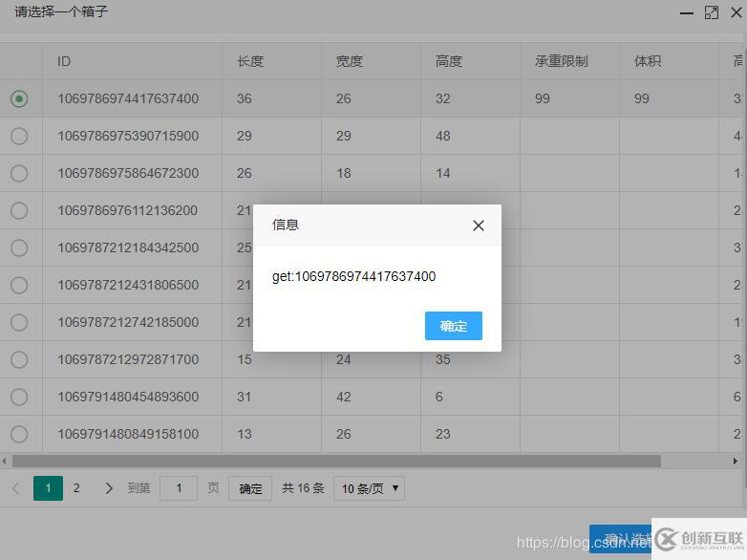Click 宽度 value 42 in the table
Screen dimensions: 747x560
tap(344, 397)
